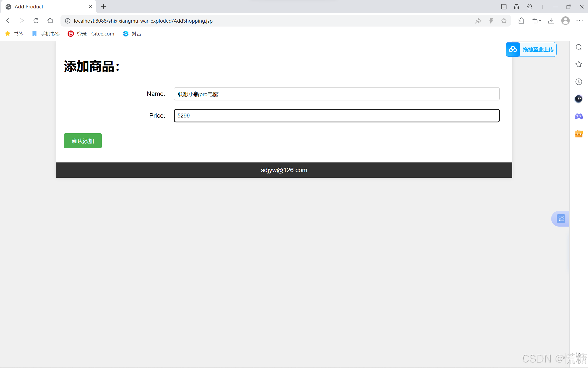Share this page with the arrow icon
The width and height of the screenshot is (588, 368).
(478, 21)
